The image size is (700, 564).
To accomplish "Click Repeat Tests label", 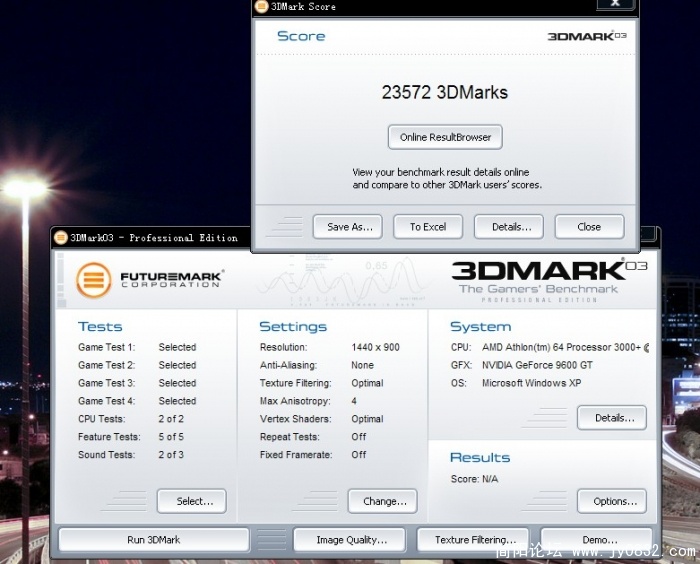I will click(x=289, y=436).
